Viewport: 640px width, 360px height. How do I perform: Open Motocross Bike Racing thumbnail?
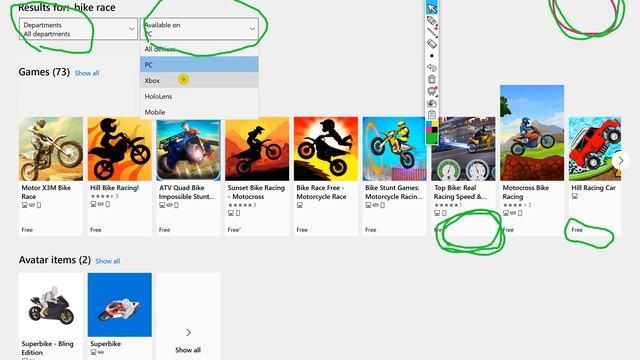532,133
